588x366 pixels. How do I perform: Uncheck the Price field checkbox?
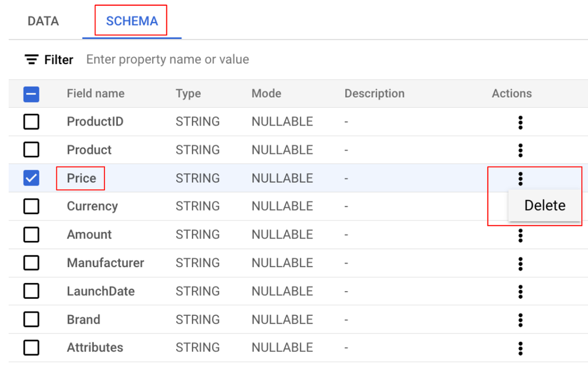31,178
